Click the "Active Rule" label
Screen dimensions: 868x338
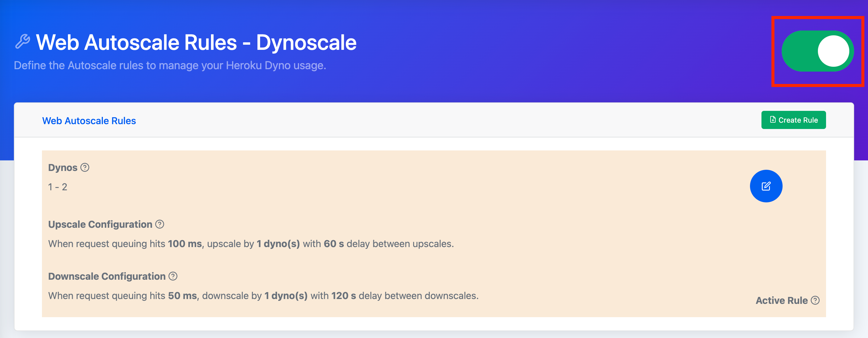(781, 301)
